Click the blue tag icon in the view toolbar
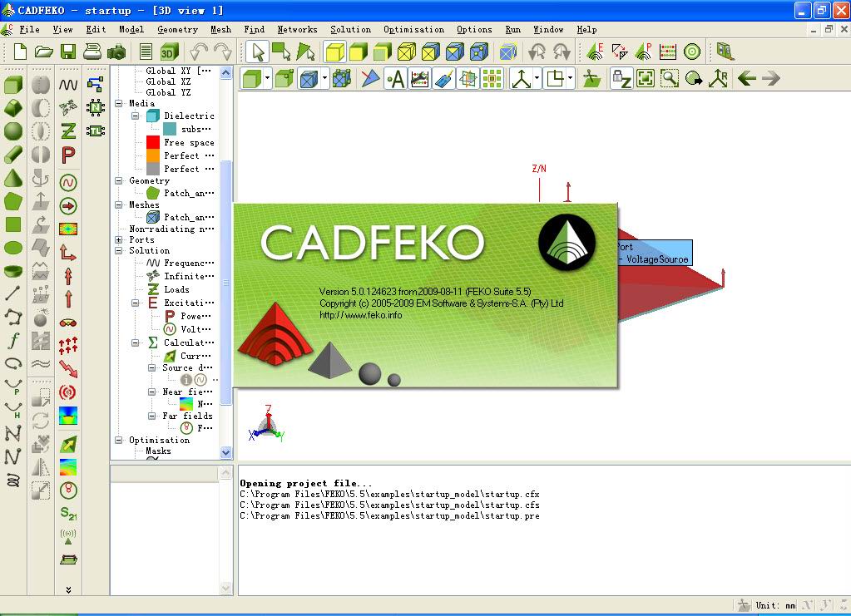The image size is (851, 616). pos(444,79)
